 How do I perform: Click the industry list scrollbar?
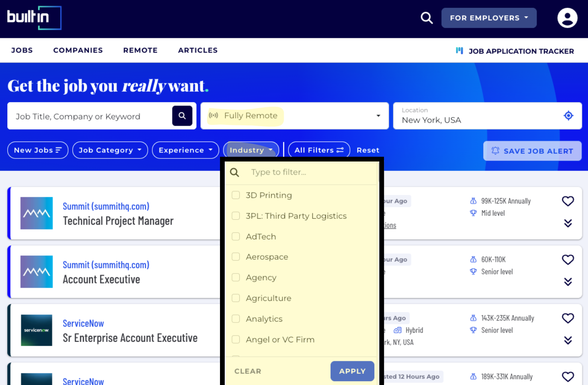point(379,172)
